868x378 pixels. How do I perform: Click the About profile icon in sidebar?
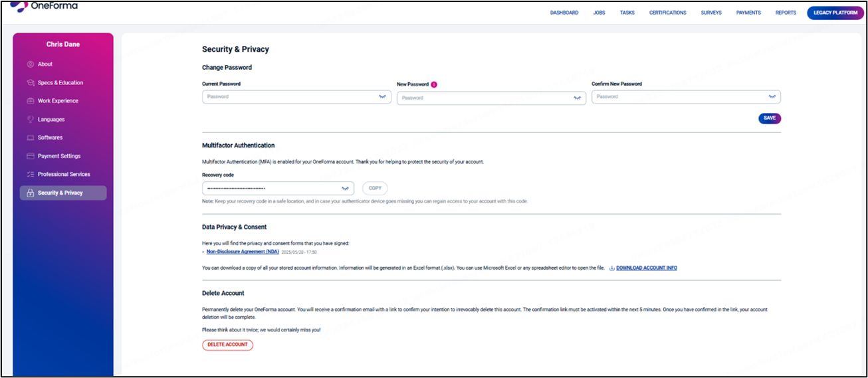pyautogui.click(x=31, y=64)
